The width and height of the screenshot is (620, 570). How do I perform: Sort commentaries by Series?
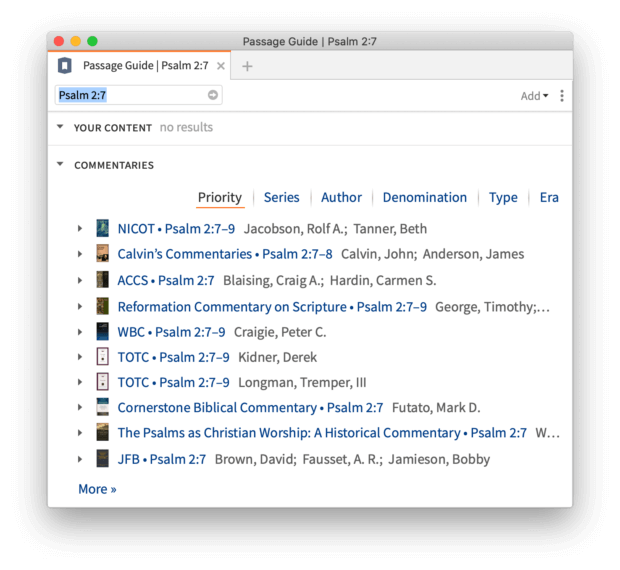(x=281, y=197)
